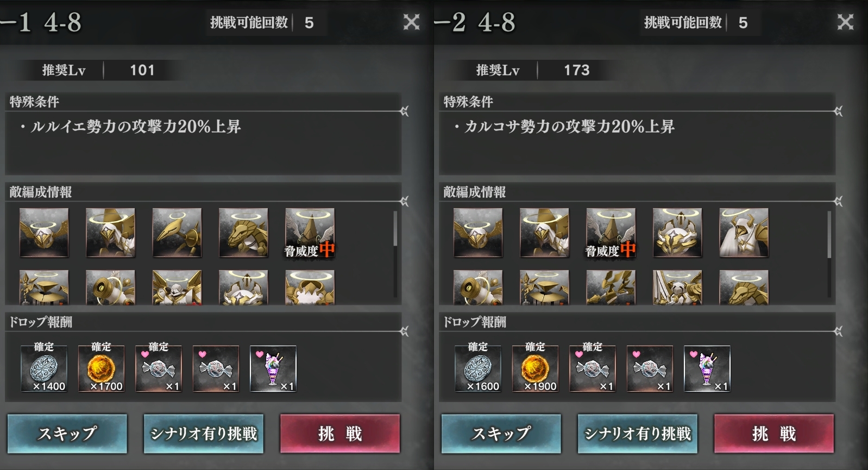Screen dimensions: 868x470
Task: Click right panel enemy marked 脅威度中
Action: (x=611, y=233)
